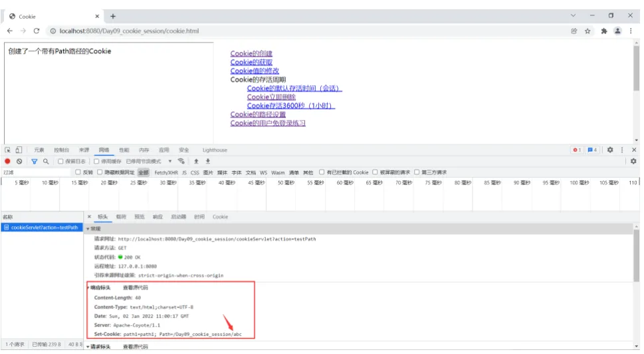Open network conditions wifi icon
Screen dimensions: 644x354
[x=181, y=161]
